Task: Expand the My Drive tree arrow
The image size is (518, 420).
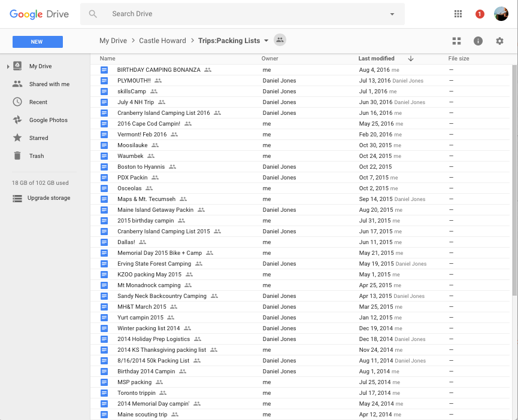Action: 8,66
